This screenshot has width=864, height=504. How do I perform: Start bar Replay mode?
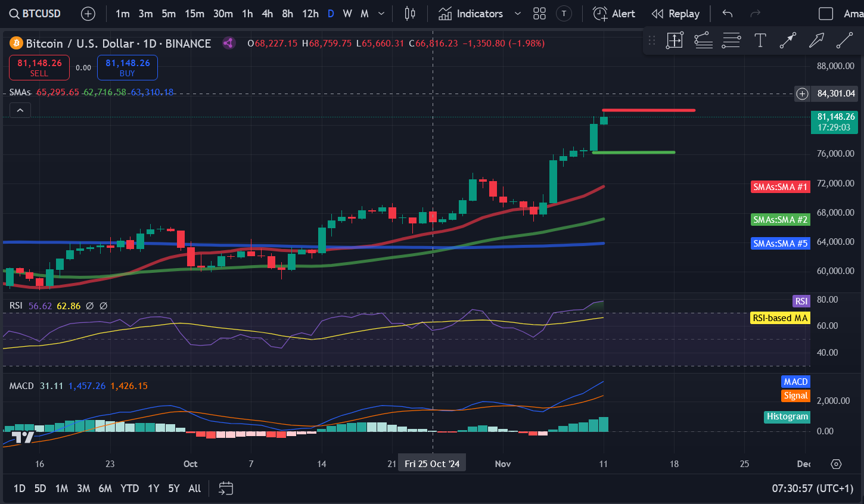[x=676, y=14]
